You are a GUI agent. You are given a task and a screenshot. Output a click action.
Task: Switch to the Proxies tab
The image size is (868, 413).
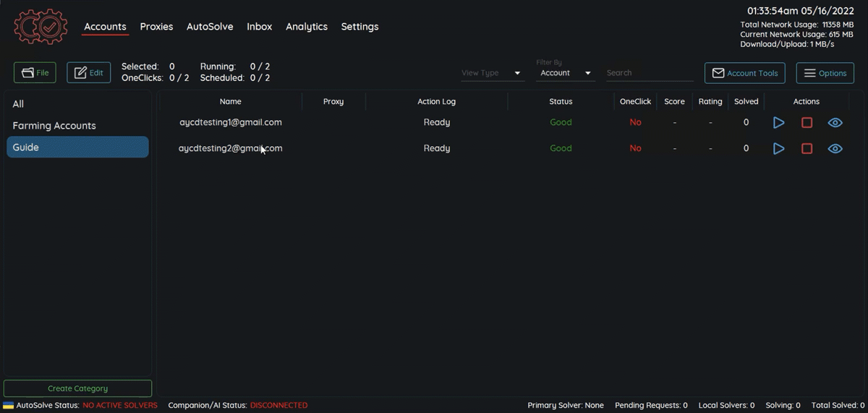point(156,27)
